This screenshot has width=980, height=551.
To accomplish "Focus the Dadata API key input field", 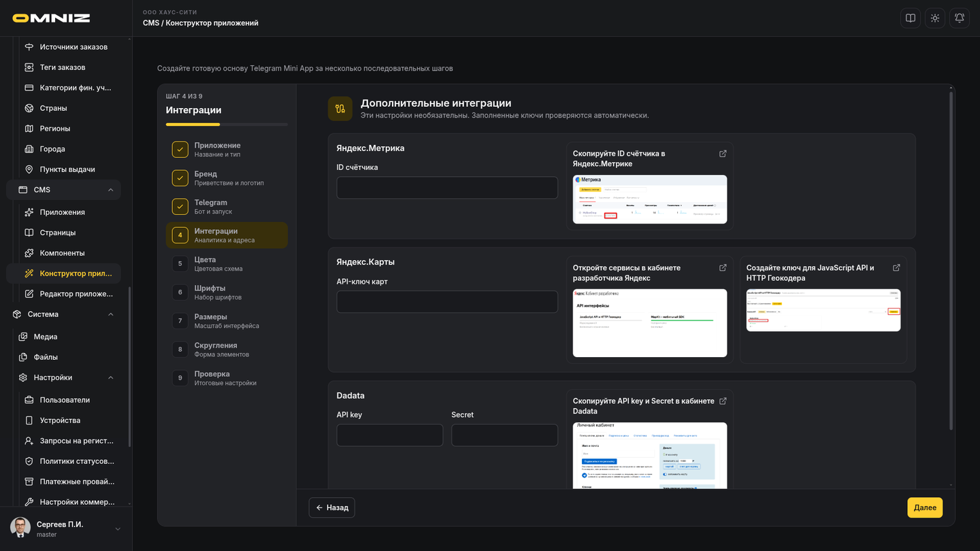I will pos(390,435).
